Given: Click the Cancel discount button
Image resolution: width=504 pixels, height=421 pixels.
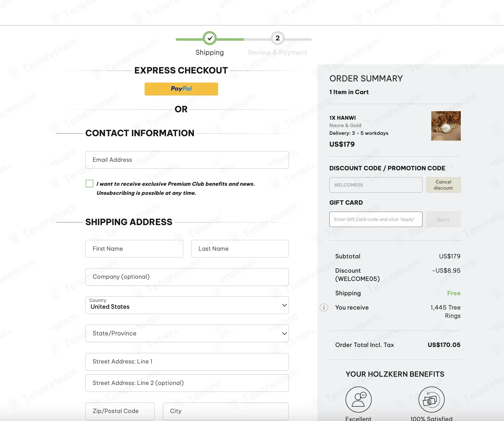Looking at the screenshot, I should point(443,185).
